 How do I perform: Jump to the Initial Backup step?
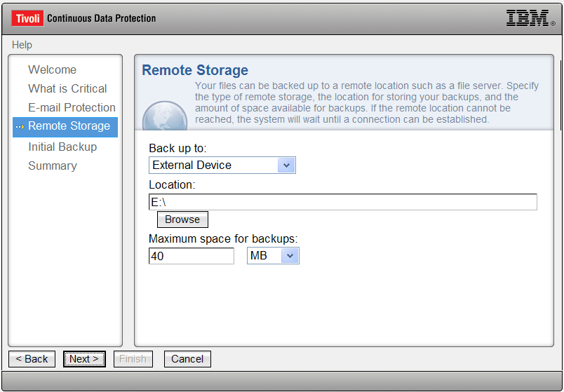click(62, 147)
